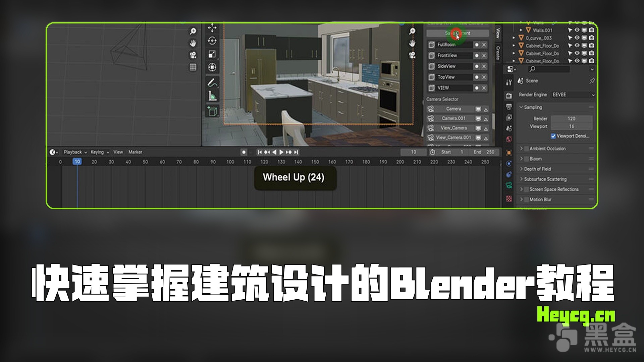
Task: Collapse the Sampling panel
Action: tap(521, 107)
